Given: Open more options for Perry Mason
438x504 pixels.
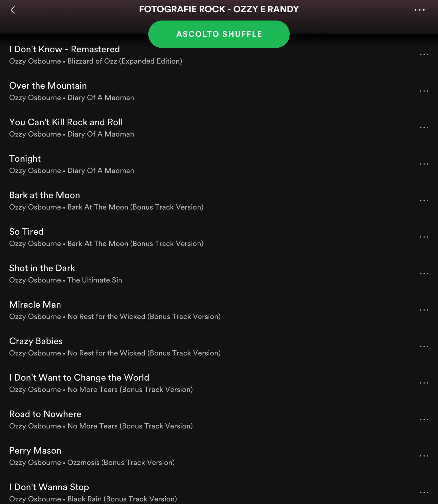Looking at the screenshot, I should (424, 456).
